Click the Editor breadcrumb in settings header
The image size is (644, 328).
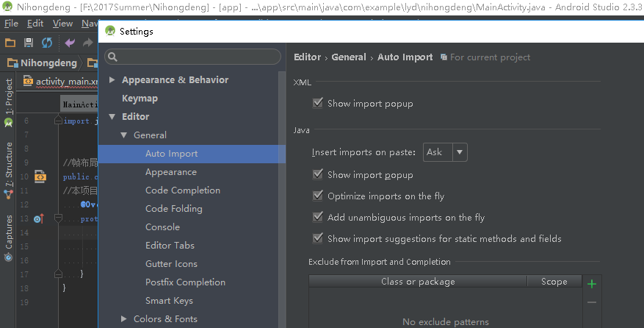click(307, 57)
